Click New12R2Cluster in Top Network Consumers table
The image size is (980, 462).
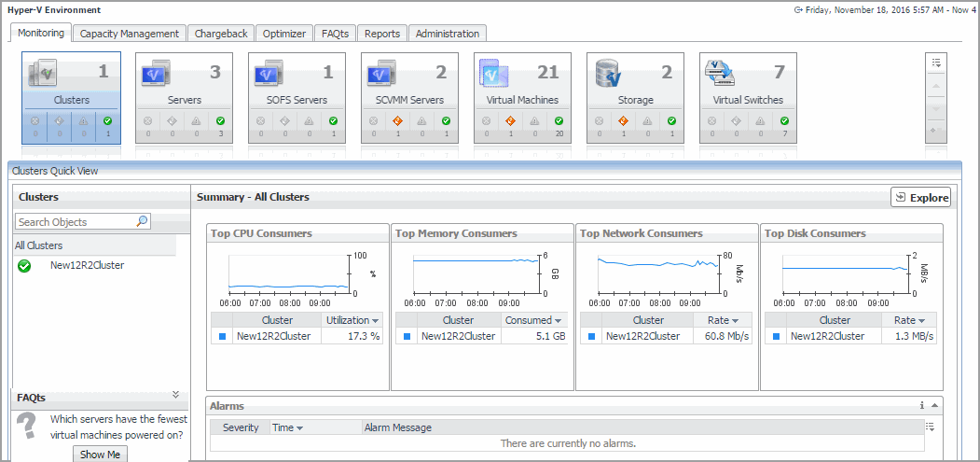pyautogui.click(x=642, y=336)
